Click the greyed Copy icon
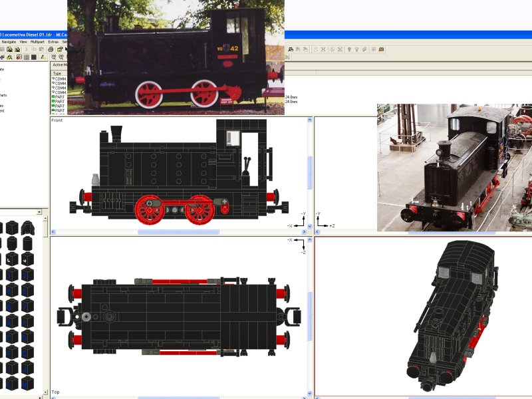Screen dimensions: 532x399 (34, 49)
